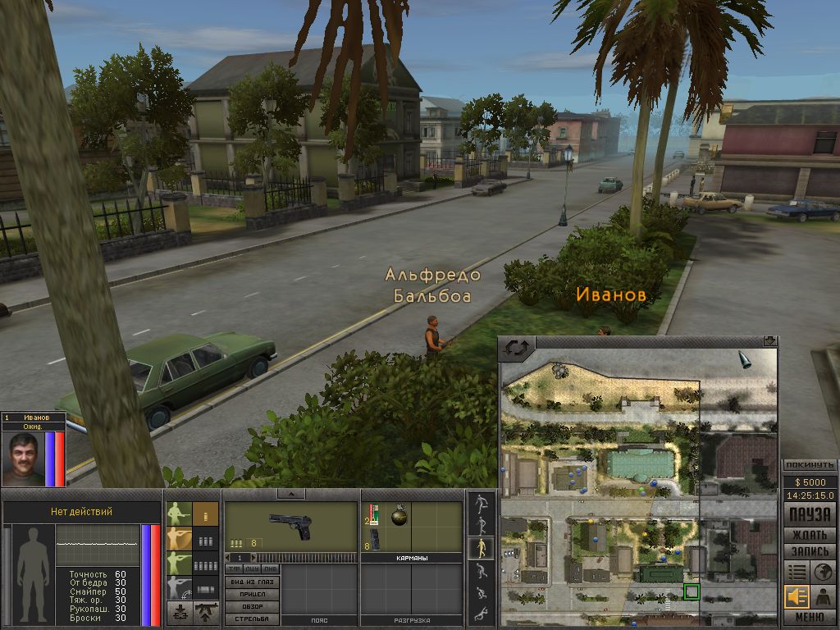The image size is (840, 630).
Task: Click Альфредо Бальбоа name label
Action: [432, 285]
